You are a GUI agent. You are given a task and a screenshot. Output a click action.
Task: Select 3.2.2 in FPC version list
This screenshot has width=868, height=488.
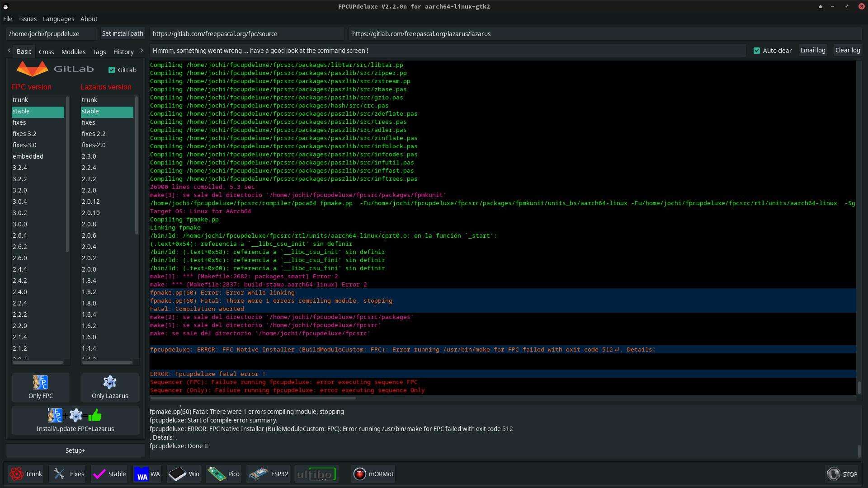(x=38, y=179)
